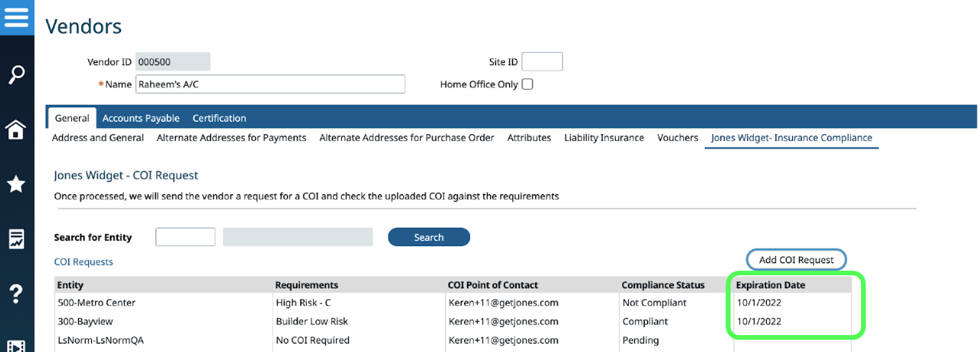Click the Search for Entity input box

[x=185, y=237]
